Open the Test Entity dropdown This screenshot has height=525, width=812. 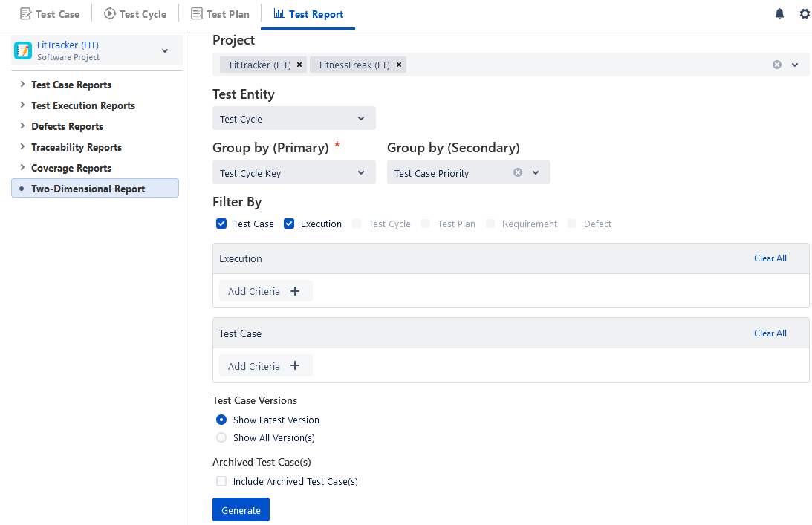[x=294, y=119]
